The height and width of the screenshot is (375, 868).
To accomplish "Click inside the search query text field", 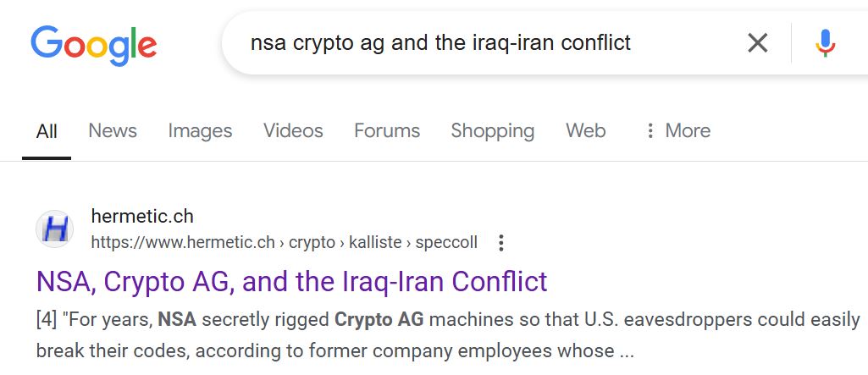I will 440,42.
